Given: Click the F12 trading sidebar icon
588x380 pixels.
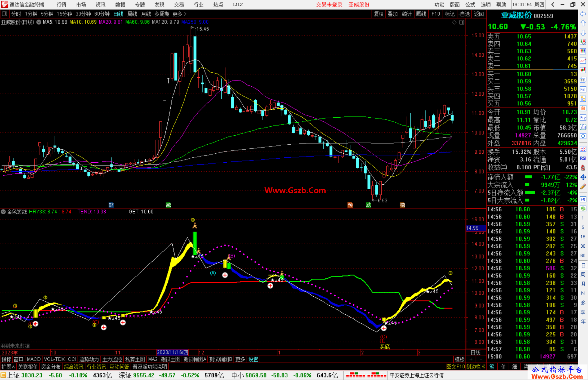Looking at the screenshot, I should pyautogui.click(x=583, y=118).
